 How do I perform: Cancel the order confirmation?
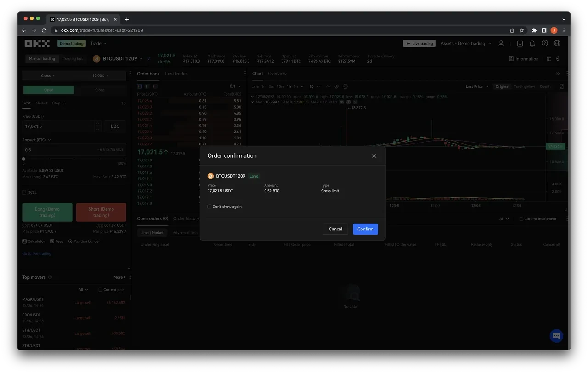pyautogui.click(x=335, y=229)
